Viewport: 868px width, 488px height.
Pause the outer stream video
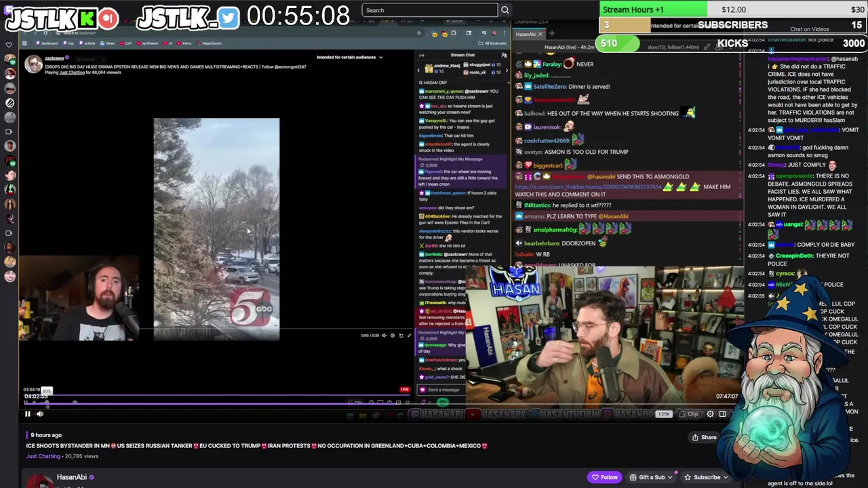[28, 413]
